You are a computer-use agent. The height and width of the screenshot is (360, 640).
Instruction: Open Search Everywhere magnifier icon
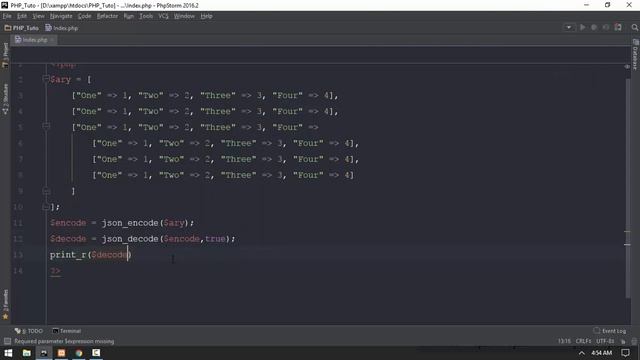click(x=634, y=27)
